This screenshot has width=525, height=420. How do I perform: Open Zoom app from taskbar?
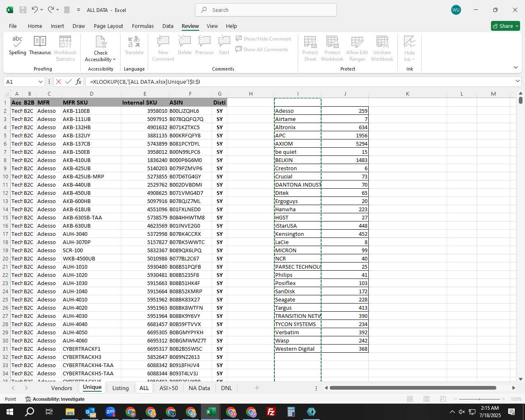pos(110,412)
